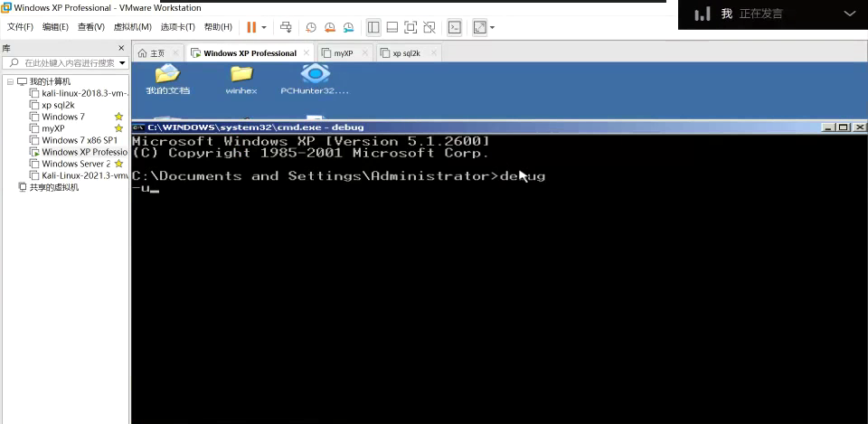Open the 虚拟机(M) menu
Screen dimensions: 868x424
pos(132,27)
